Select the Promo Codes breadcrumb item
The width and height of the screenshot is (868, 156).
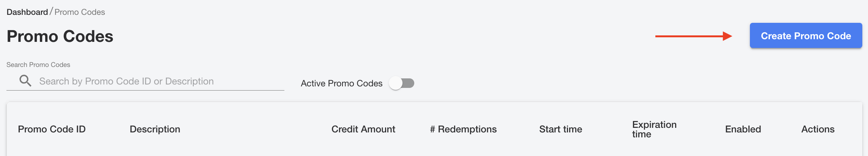(x=80, y=12)
